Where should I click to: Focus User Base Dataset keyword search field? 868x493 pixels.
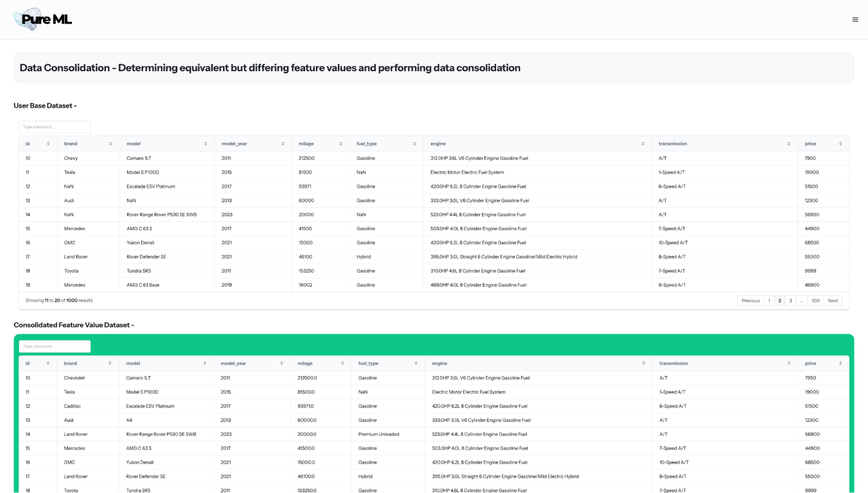[x=55, y=127]
